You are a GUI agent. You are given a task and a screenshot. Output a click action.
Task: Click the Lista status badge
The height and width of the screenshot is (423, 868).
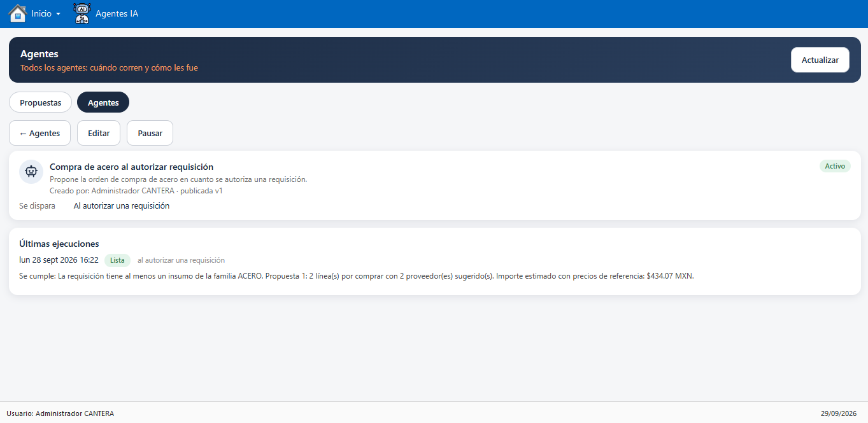[117, 260]
